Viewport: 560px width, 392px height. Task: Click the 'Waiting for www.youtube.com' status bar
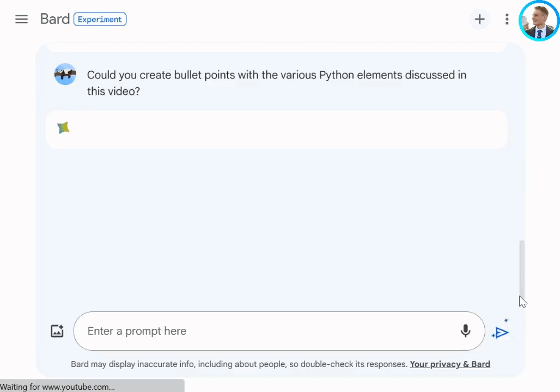tap(92, 387)
